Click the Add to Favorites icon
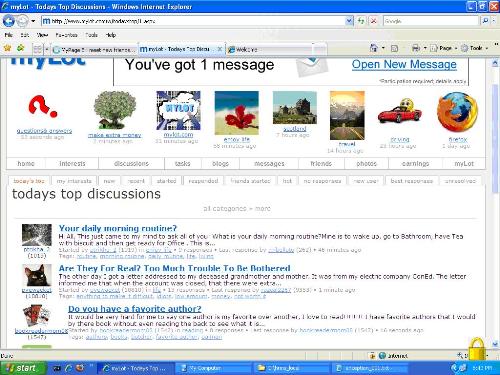This screenshot has width=500, height=375. [x=21, y=48]
